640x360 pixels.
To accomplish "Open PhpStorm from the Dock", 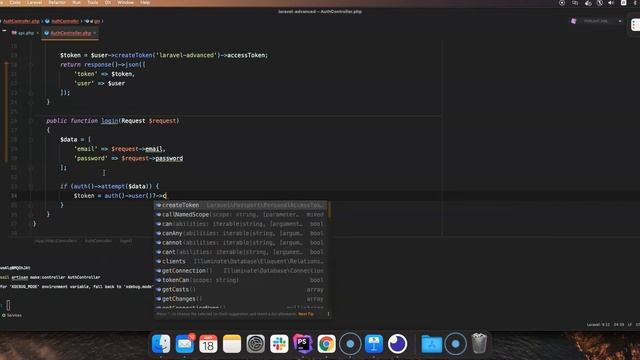I will 302,344.
